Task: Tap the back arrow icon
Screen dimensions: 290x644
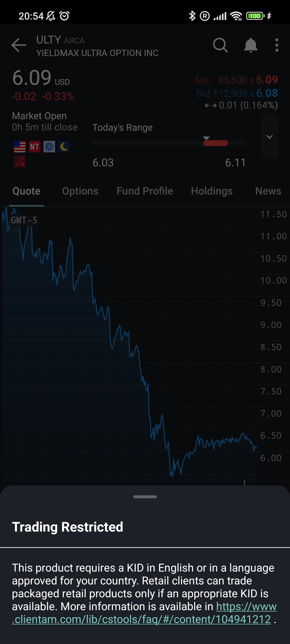Action: [x=19, y=45]
